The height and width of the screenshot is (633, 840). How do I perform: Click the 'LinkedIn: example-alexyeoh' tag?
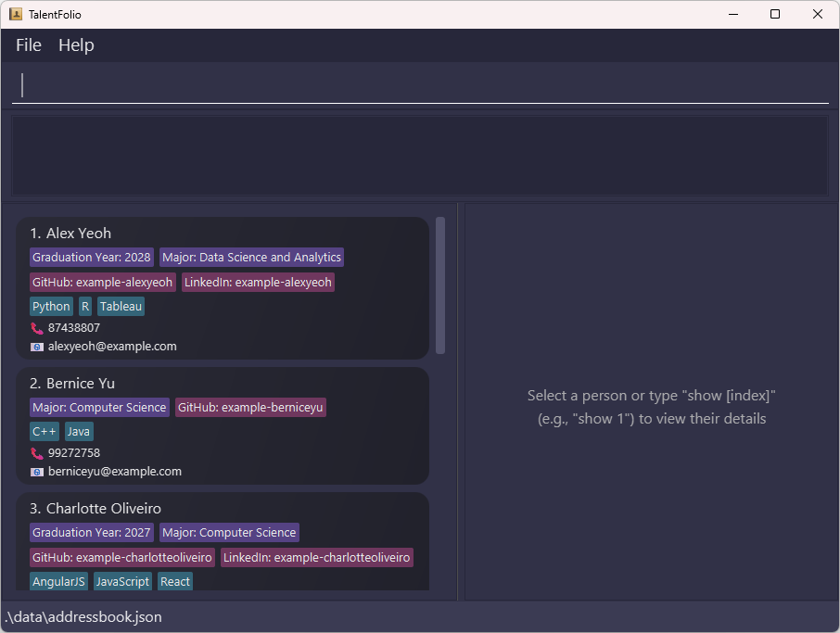(x=258, y=282)
